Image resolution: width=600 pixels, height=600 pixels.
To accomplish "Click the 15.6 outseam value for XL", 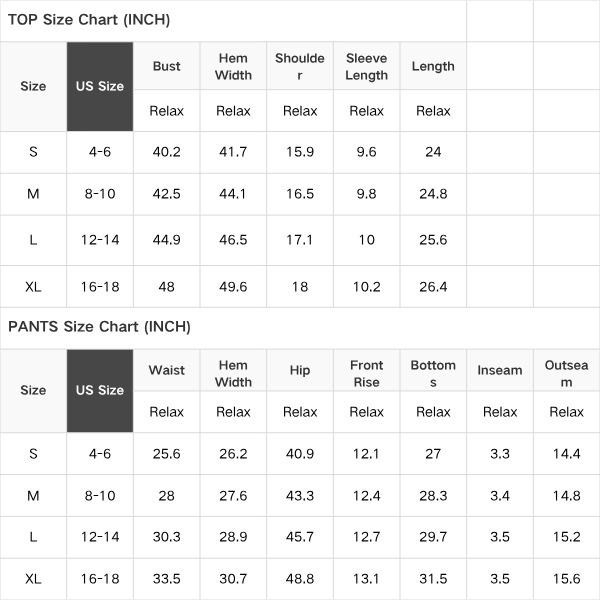I will tap(566, 579).
